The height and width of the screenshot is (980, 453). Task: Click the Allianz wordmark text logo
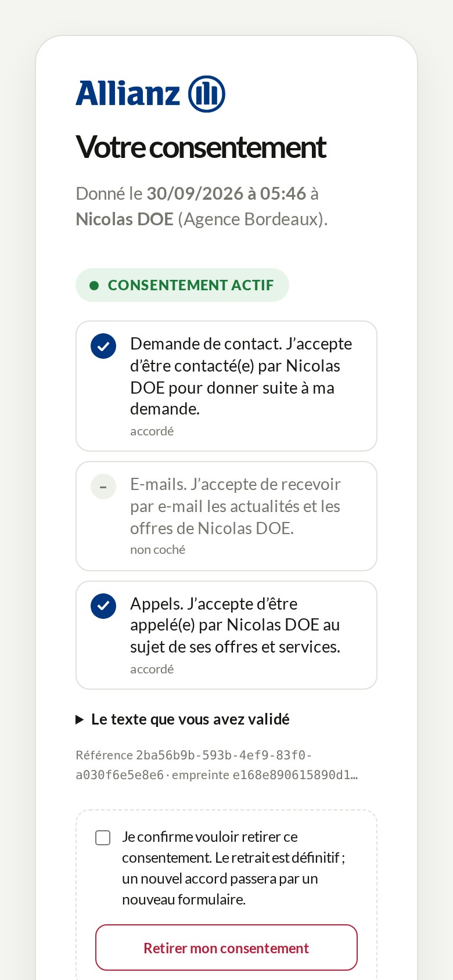coord(128,93)
